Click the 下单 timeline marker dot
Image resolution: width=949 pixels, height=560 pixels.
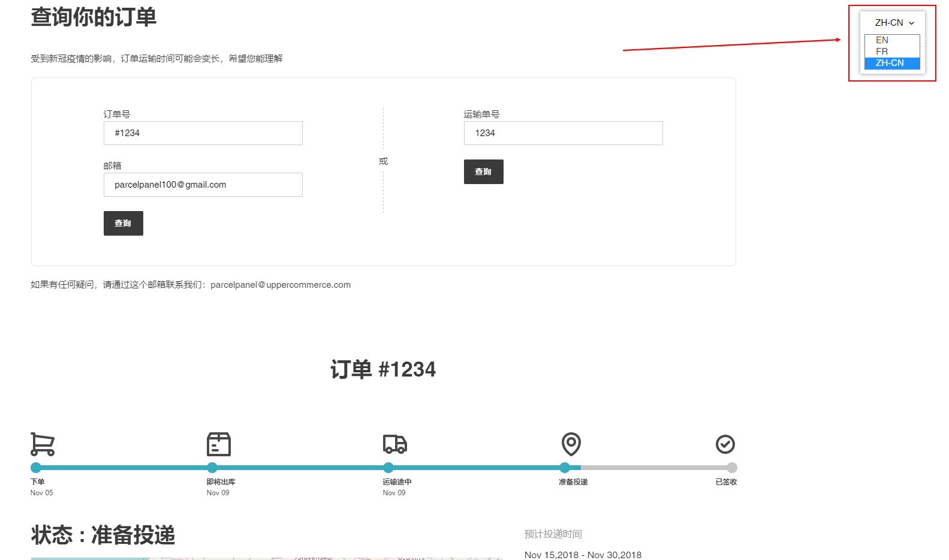point(36,468)
